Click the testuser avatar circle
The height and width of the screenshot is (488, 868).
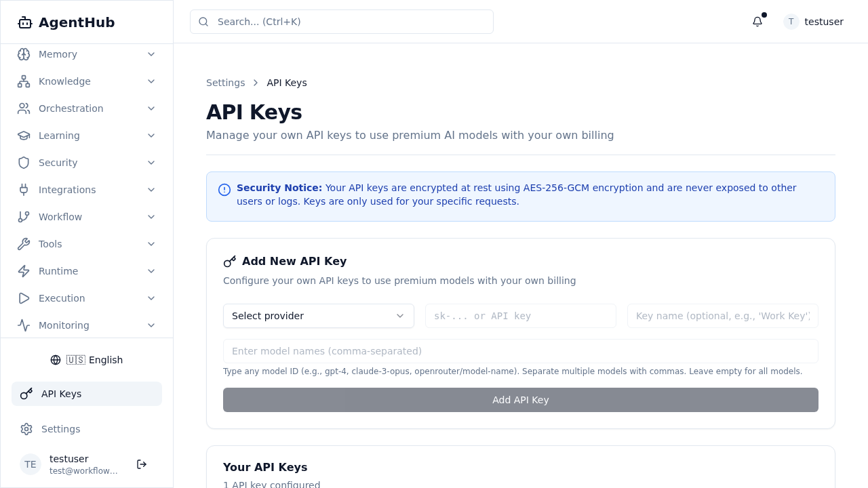click(791, 22)
